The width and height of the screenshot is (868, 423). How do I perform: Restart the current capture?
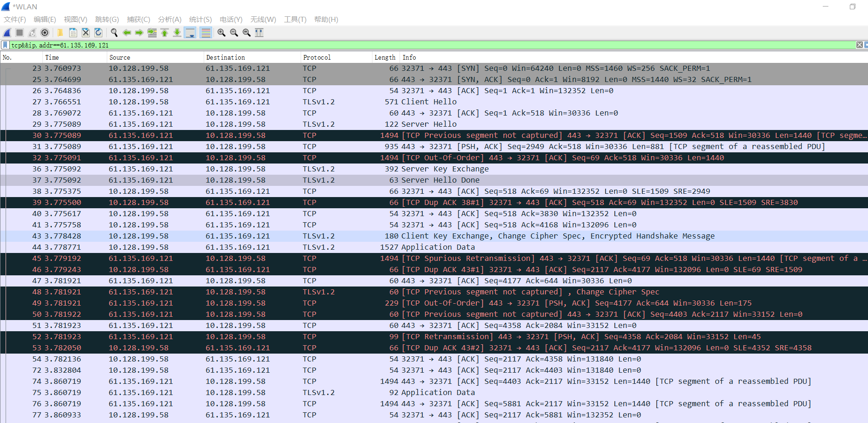click(32, 33)
